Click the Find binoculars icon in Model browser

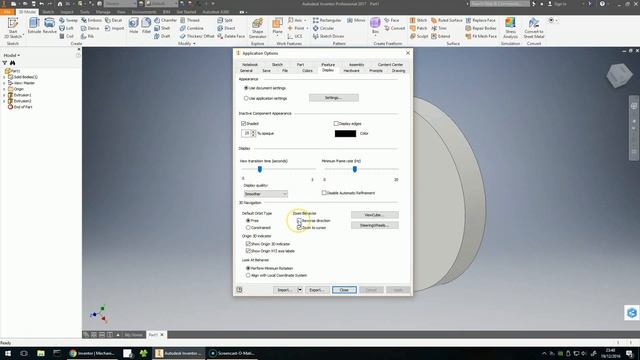coord(13,63)
